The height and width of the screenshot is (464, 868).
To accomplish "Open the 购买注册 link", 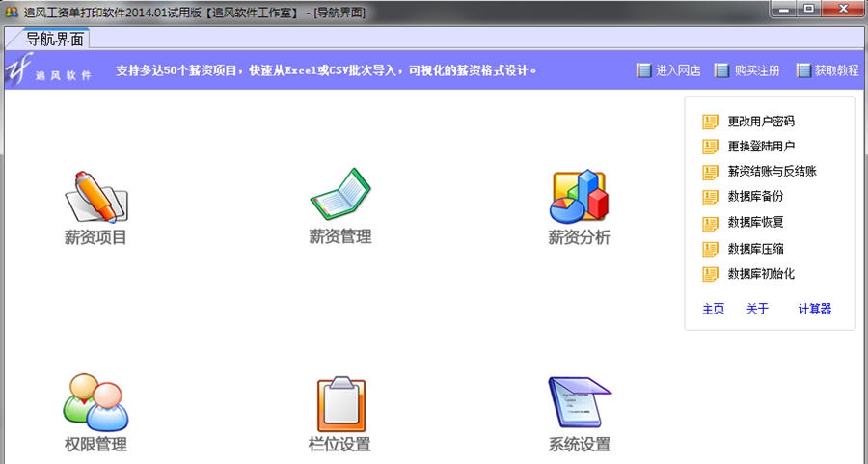I will pos(757,70).
